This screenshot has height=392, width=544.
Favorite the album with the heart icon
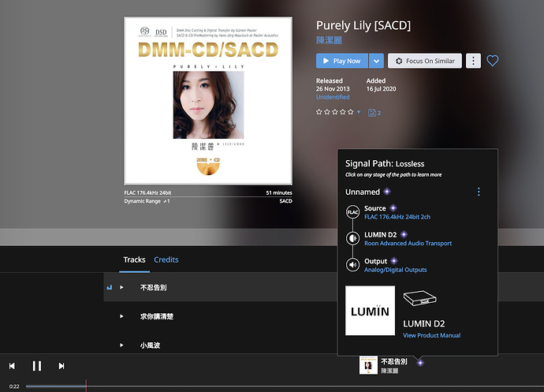click(492, 61)
